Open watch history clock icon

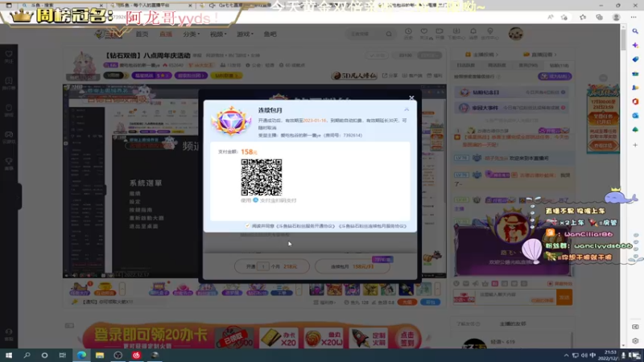(x=408, y=33)
